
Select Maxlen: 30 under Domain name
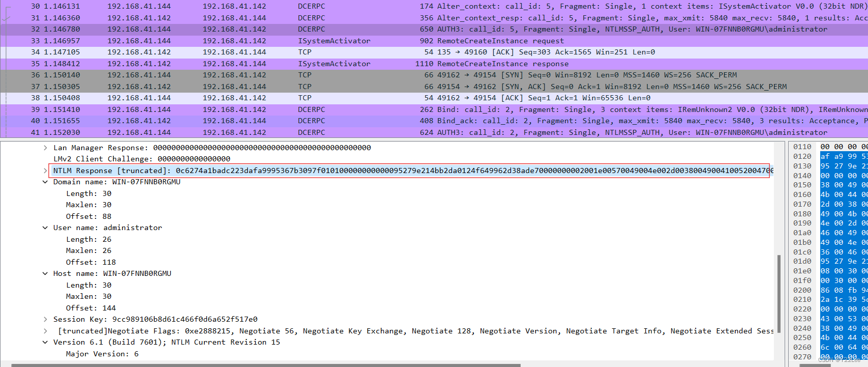pos(88,205)
